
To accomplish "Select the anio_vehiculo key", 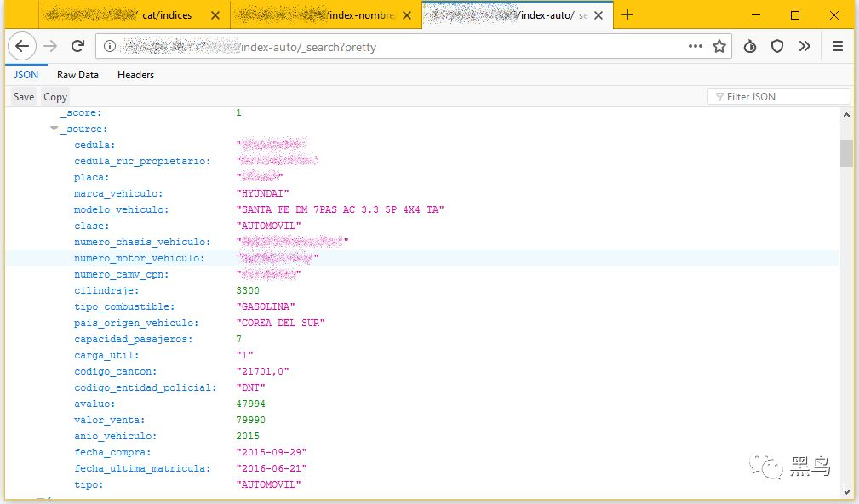I will click(x=116, y=436).
